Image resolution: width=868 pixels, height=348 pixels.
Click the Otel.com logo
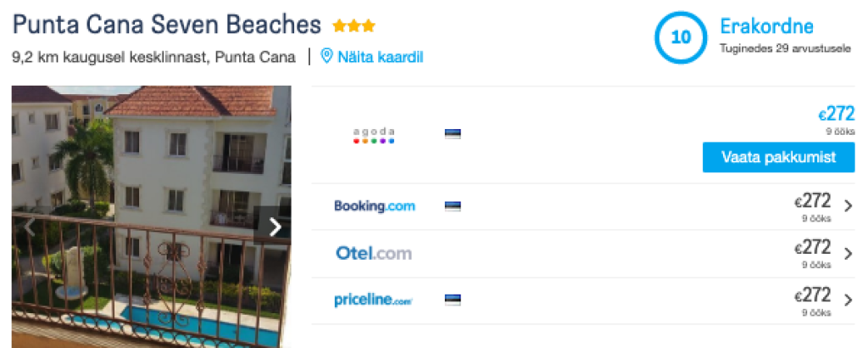(374, 253)
